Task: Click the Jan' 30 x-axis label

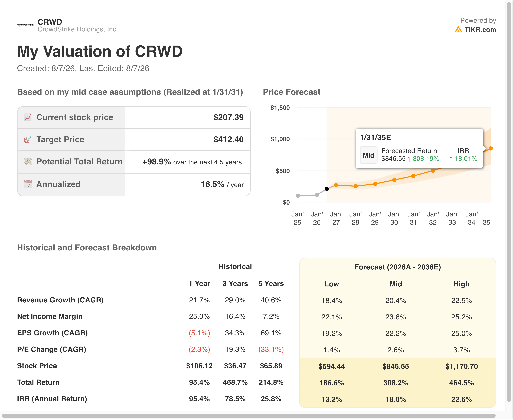Action: point(394,218)
